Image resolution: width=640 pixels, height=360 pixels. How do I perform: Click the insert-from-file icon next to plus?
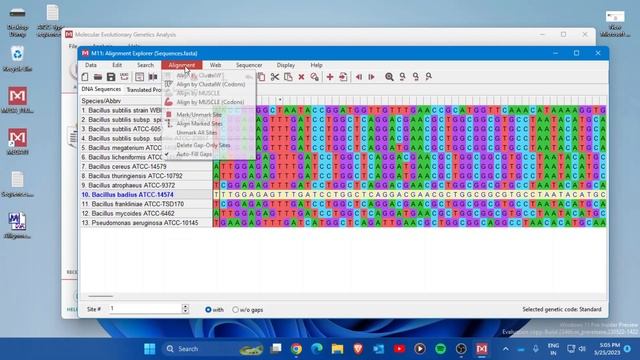tap(343, 77)
